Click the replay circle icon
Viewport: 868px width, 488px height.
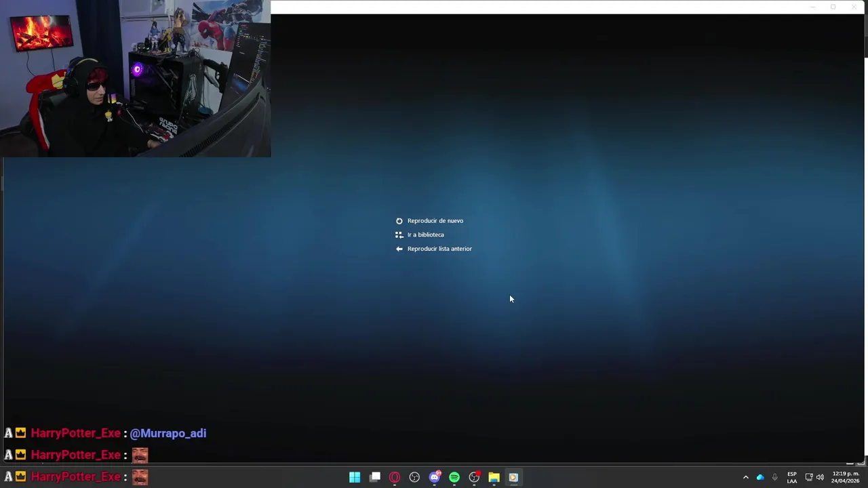tap(399, 221)
